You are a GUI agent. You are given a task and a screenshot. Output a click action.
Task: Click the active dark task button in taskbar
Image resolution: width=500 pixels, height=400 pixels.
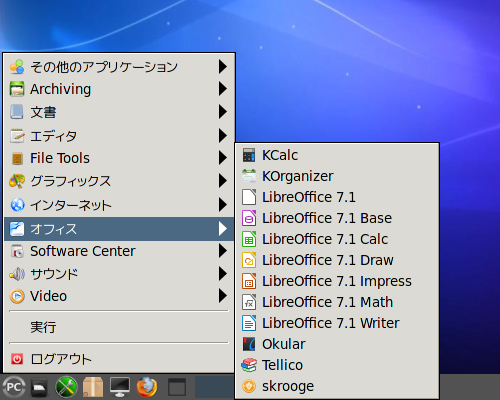[x=214, y=387]
